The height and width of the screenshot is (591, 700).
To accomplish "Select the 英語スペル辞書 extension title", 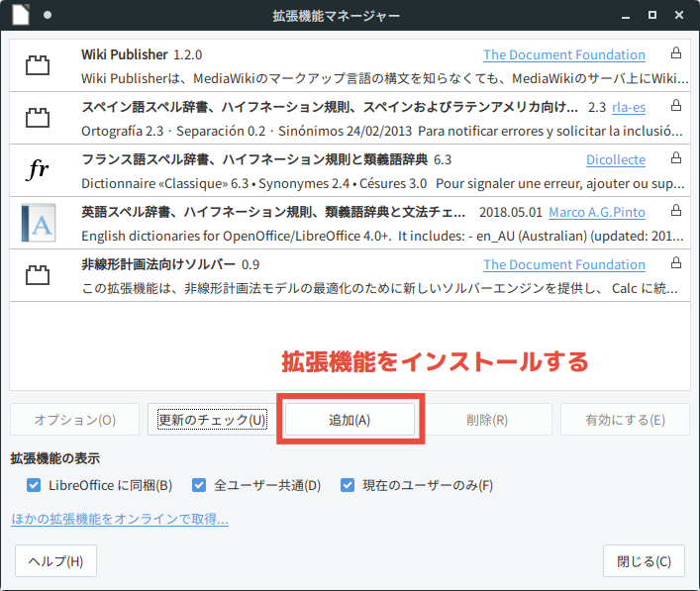I will pos(273,212).
